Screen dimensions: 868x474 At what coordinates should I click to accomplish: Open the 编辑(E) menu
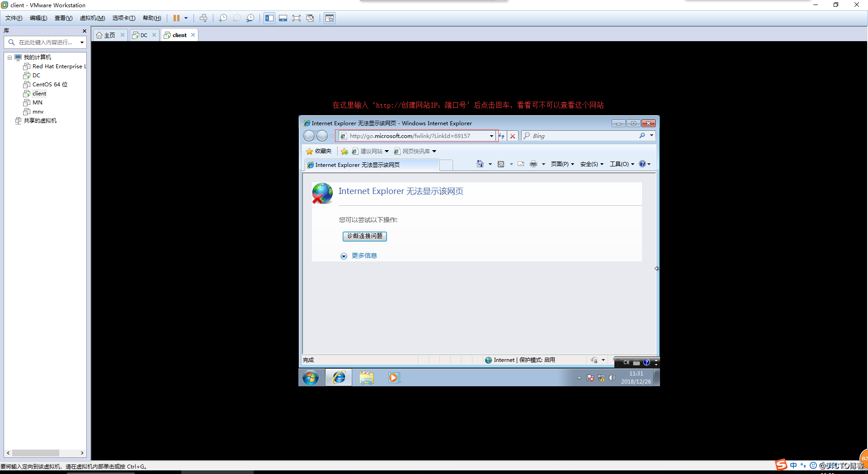(x=38, y=18)
